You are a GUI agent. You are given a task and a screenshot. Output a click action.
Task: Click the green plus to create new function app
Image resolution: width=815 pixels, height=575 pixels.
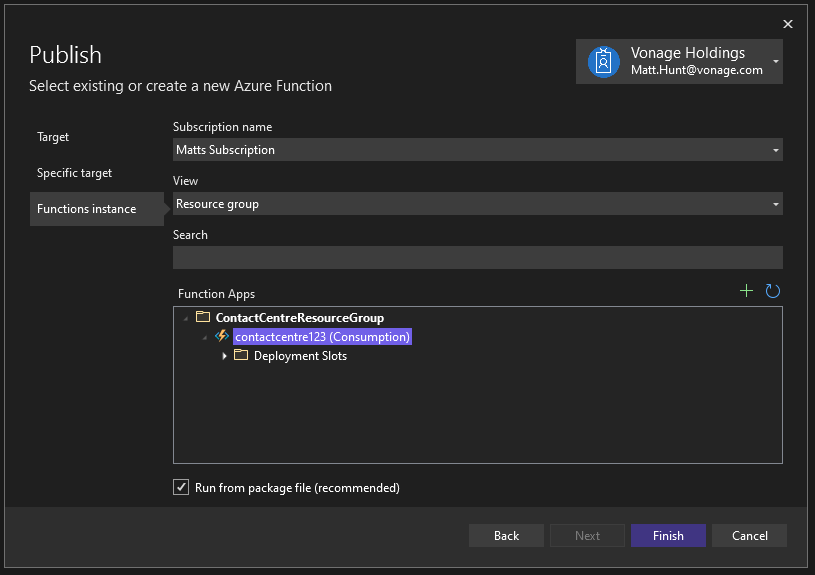[x=746, y=291]
